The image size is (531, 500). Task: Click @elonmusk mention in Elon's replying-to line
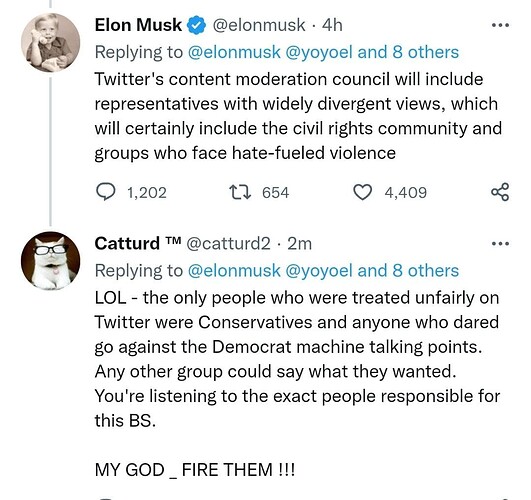(x=234, y=52)
